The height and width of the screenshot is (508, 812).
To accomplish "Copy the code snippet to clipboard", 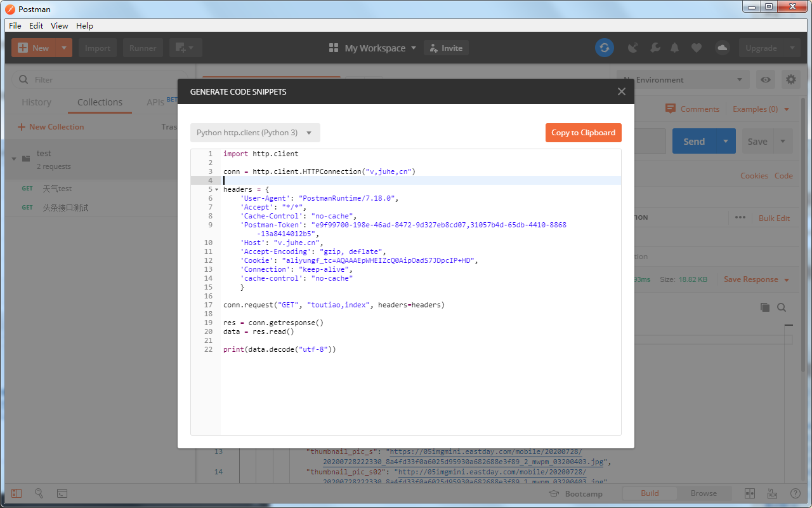I will [x=583, y=133].
